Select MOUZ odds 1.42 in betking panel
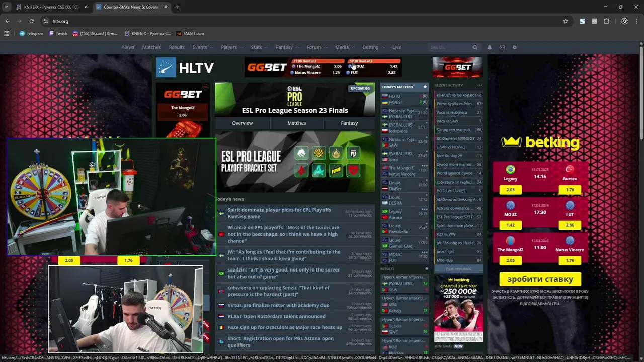This screenshot has height=362, width=644. [x=510, y=225]
